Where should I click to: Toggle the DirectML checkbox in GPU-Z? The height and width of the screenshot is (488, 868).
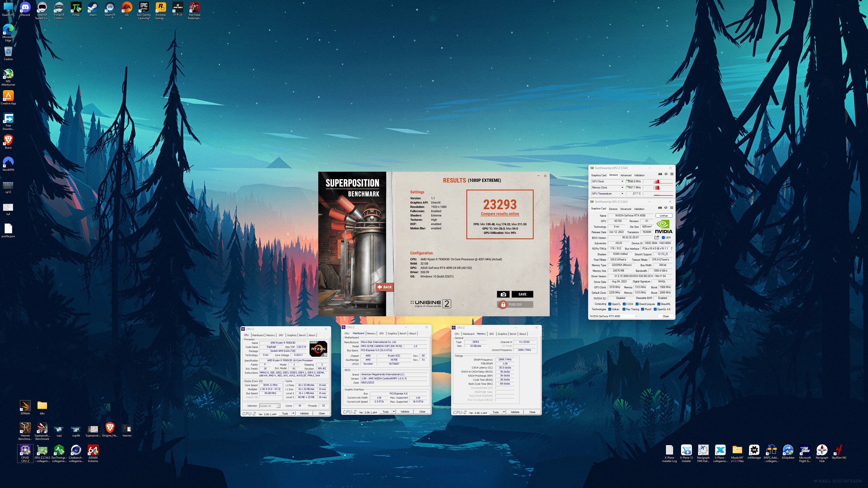tap(658, 304)
